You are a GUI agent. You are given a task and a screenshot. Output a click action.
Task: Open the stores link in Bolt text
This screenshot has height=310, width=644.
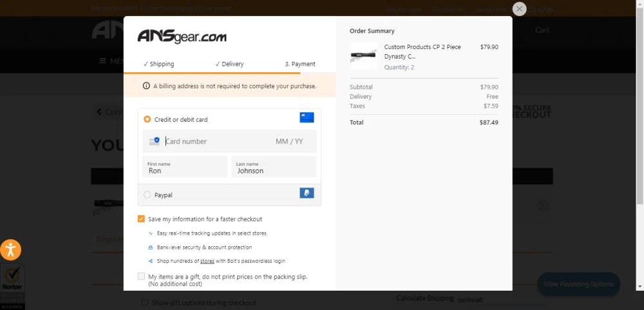[207, 261]
